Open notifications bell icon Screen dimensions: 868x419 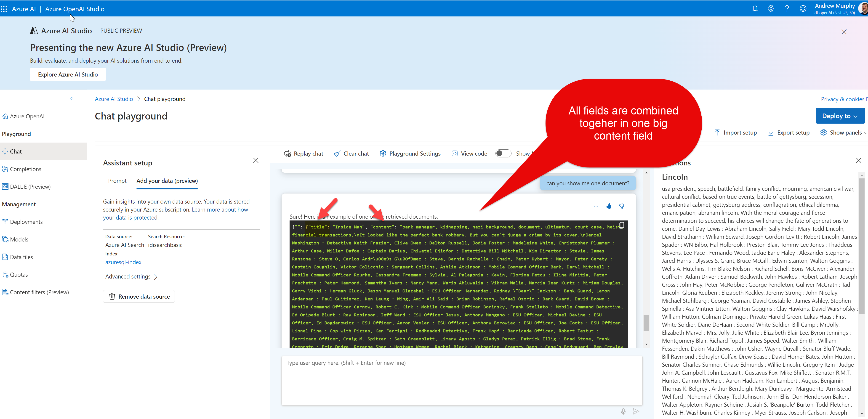point(755,9)
